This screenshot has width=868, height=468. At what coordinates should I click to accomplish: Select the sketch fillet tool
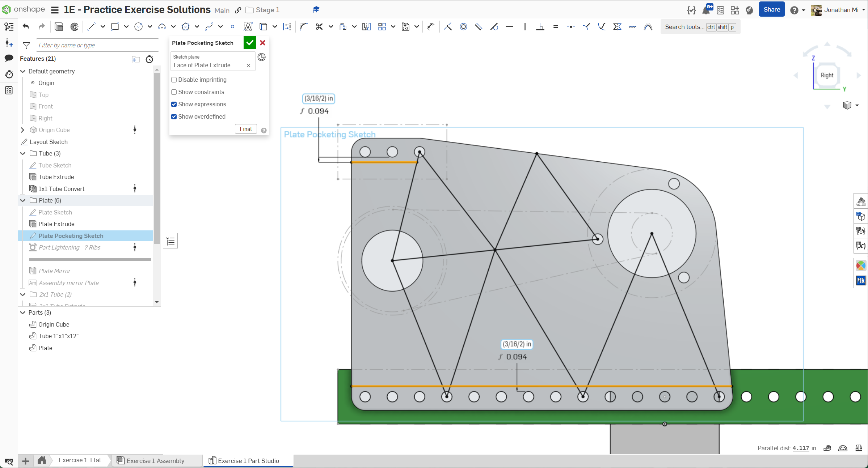point(304,27)
